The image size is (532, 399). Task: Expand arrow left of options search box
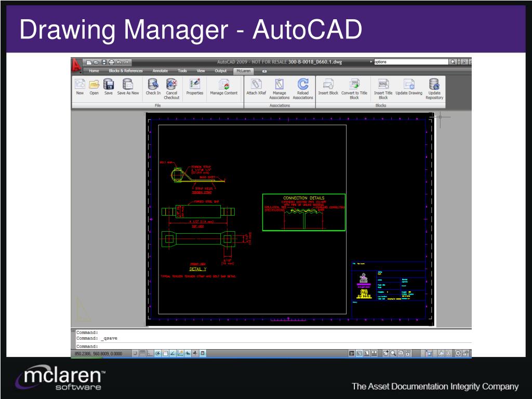click(371, 62)
